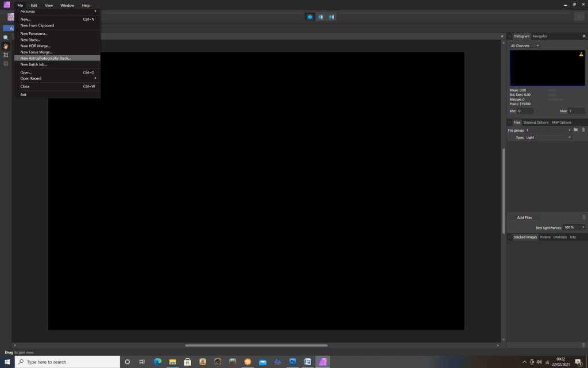This screenshot has width=588, height=368.
Task: Open the Best light frames percentage dropdown
Action: click(574, 228)
